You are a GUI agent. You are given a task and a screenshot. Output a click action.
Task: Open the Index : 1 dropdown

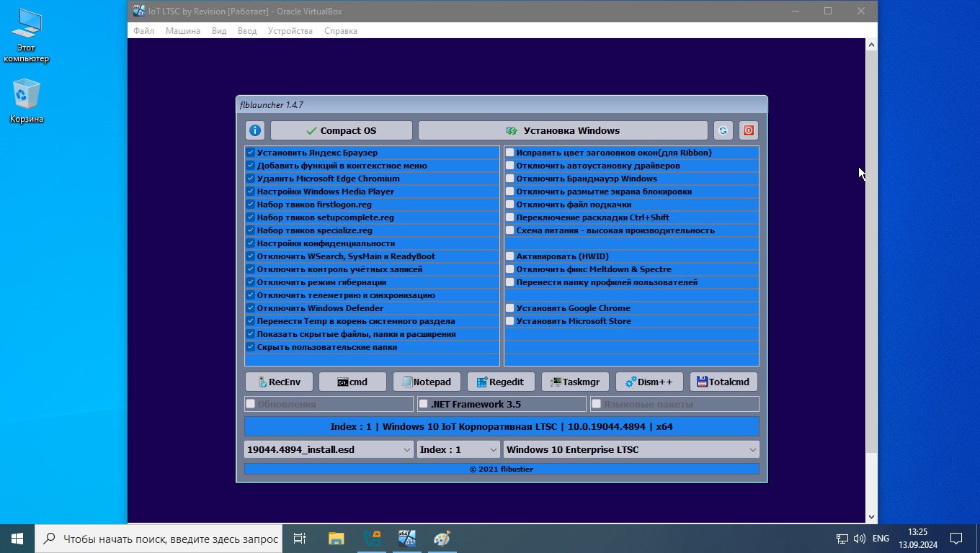pos(458,449)
